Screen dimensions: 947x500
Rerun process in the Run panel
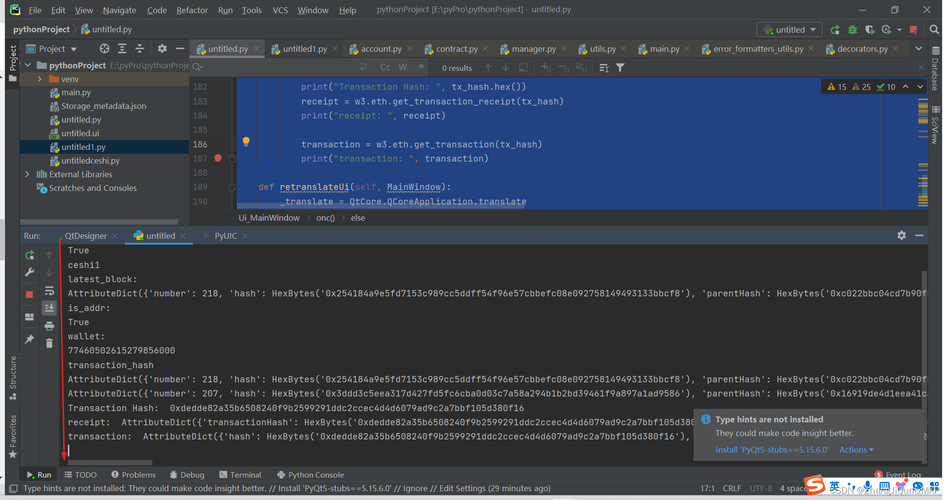tap(29, 255)
